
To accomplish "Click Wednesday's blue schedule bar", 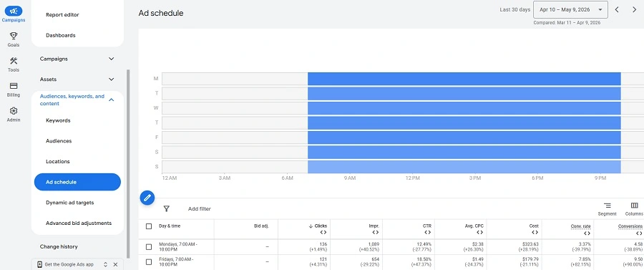I will pos(464,108).
